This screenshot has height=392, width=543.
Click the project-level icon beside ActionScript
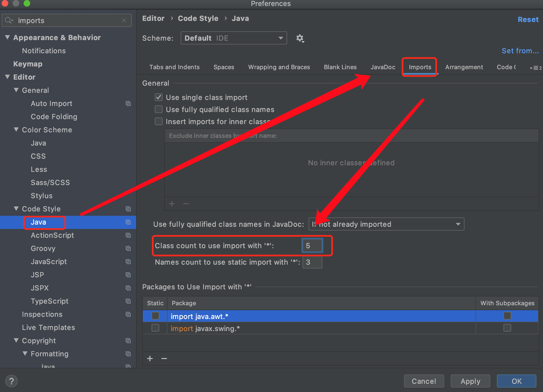[128, 235]
